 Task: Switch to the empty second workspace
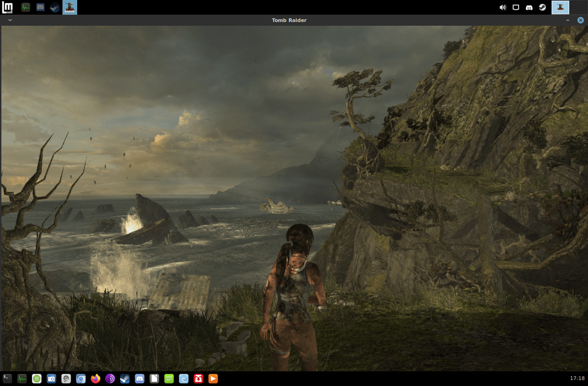(578, 7)
